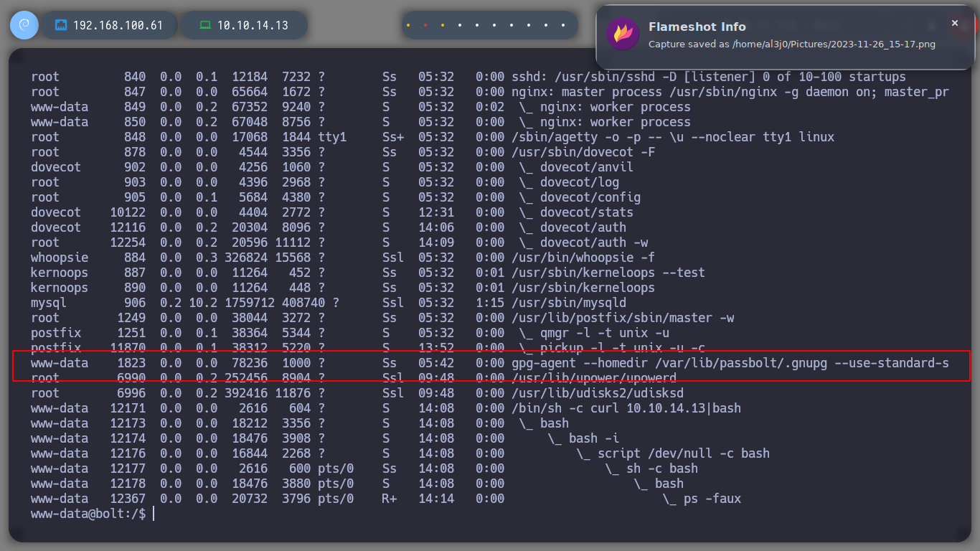
Task: Click the ps -faux process entry
Action: (x=712, y=499)
